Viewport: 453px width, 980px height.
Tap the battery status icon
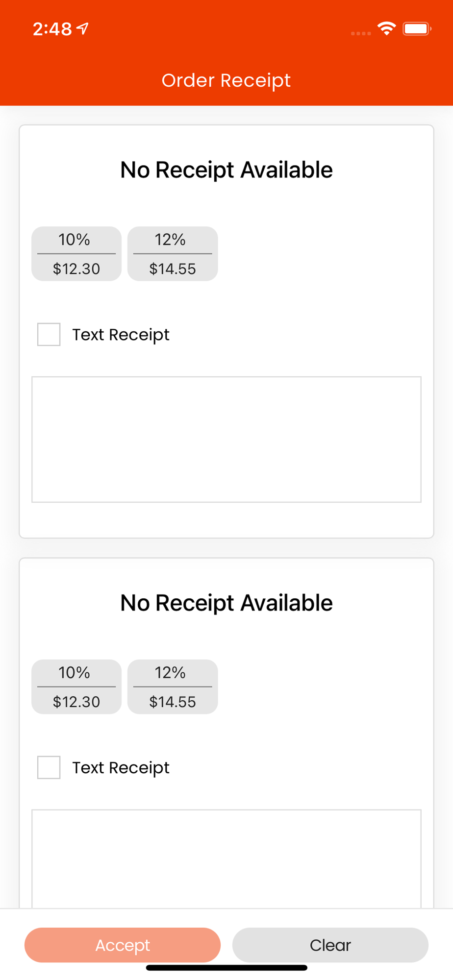(416, 29)
